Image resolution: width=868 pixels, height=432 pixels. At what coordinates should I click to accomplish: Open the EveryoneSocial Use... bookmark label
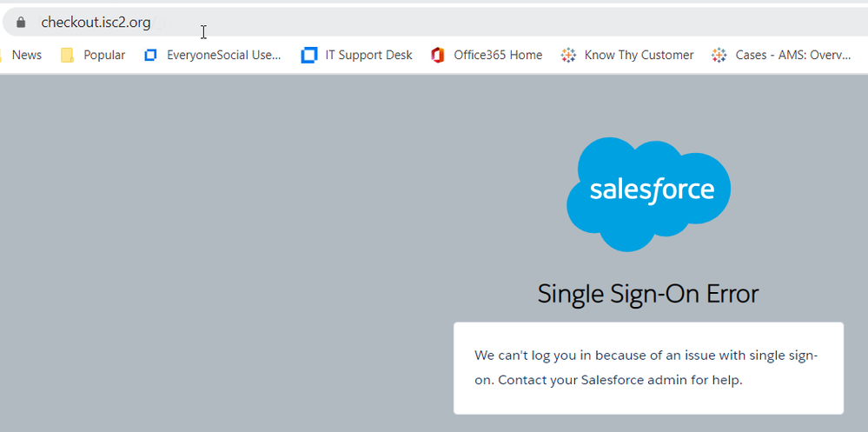click(x=224, y=55)
